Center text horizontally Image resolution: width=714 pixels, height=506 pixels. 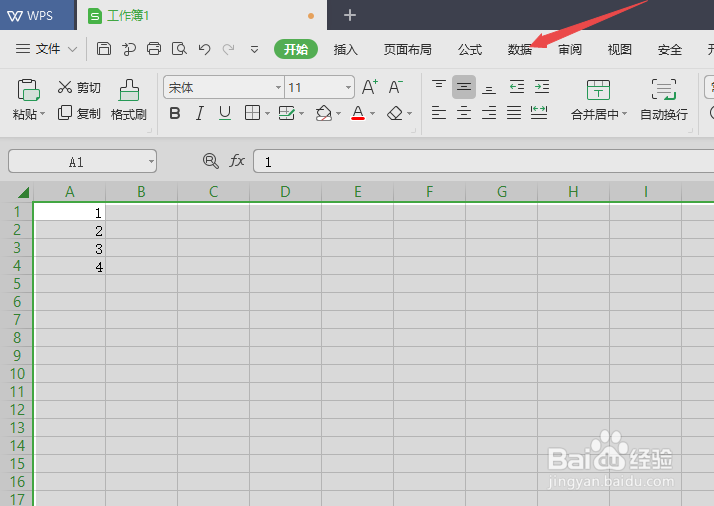tap(464, 112)
